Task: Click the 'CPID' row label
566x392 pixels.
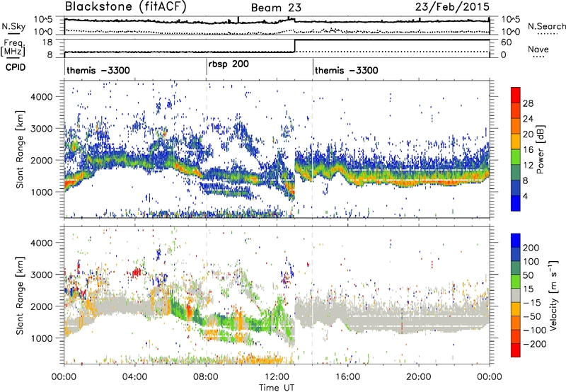Action: tap(16, 67)
